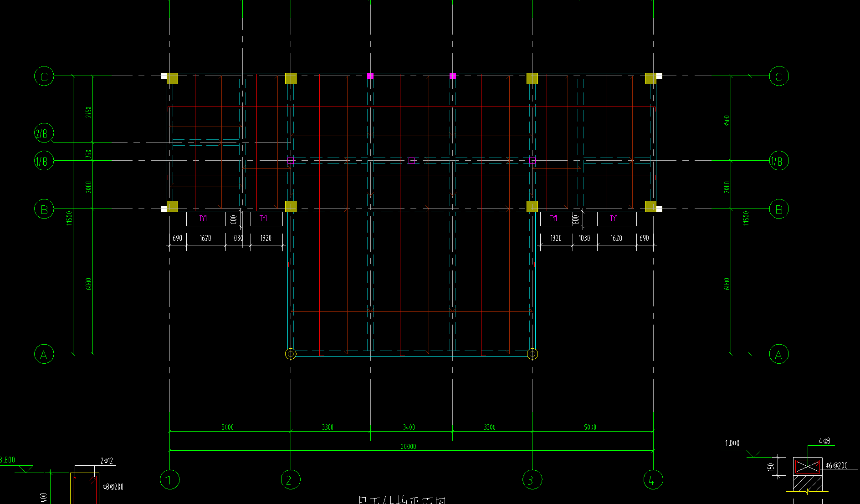Select the 690 dimension near axis 1

click(177, 238)
